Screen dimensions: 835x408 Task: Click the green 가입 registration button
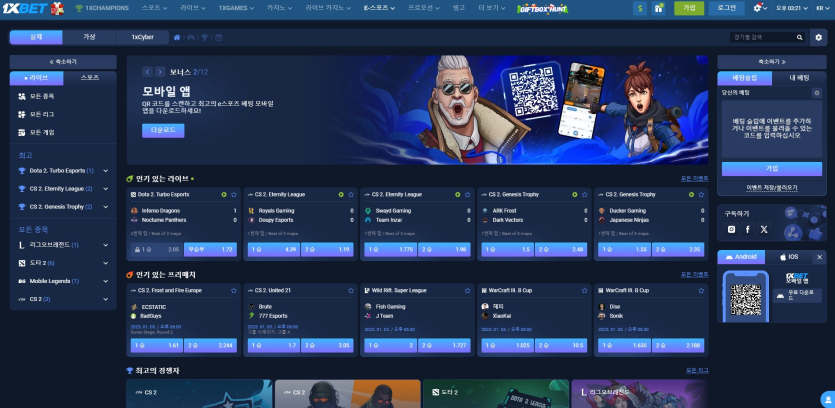point(688,8)
